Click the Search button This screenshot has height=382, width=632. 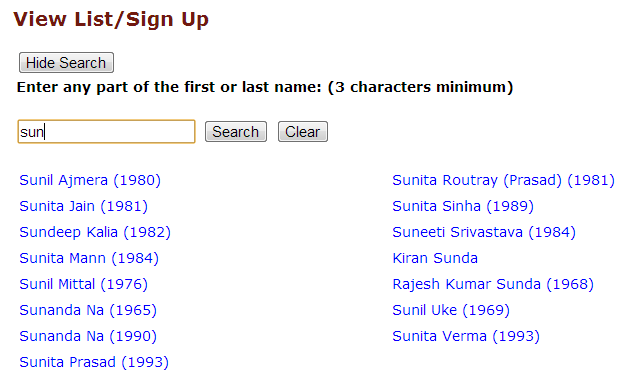(236, 132)
